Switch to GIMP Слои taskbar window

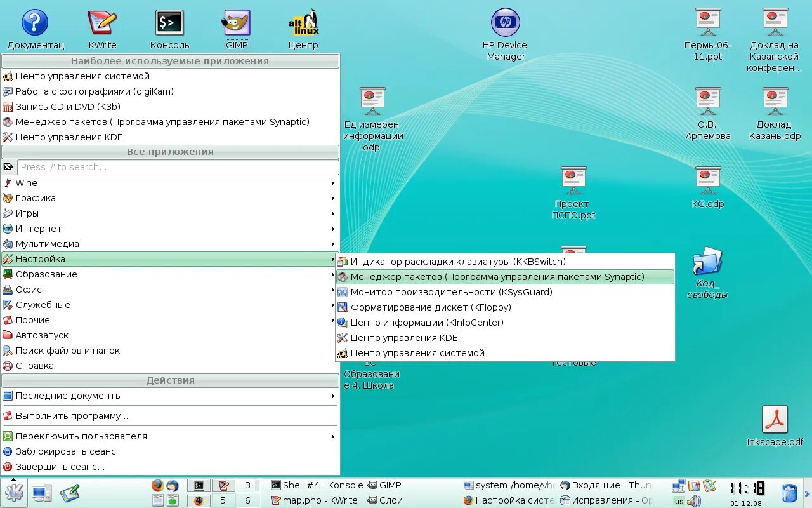414,500
